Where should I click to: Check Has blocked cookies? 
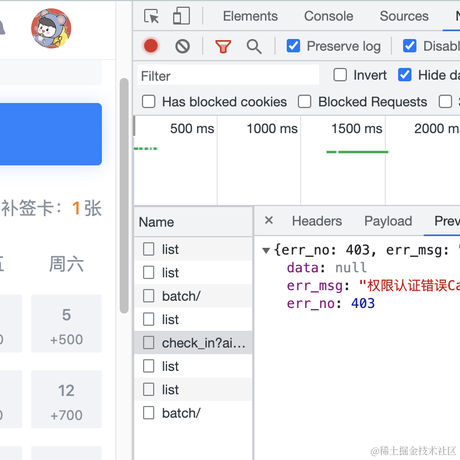point(149,102)
